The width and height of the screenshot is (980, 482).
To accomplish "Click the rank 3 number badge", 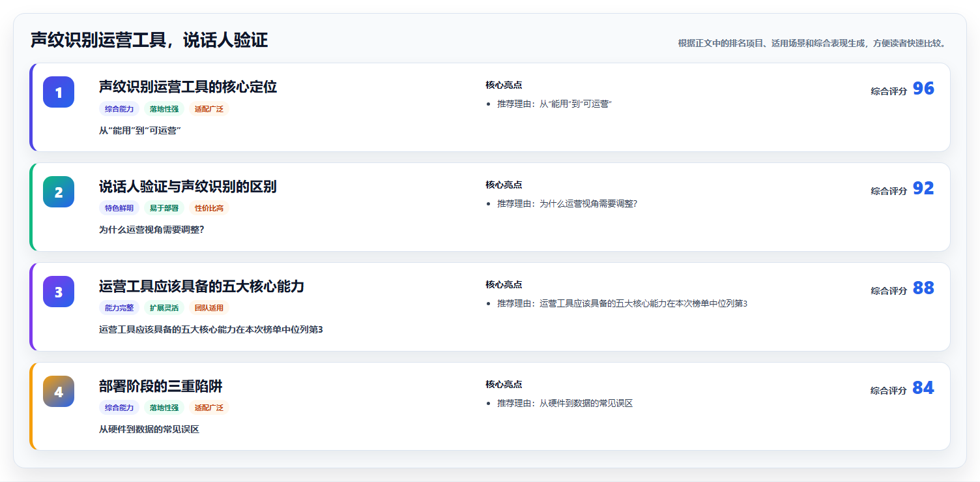I will pyautogui.click(x=59, y=292).
